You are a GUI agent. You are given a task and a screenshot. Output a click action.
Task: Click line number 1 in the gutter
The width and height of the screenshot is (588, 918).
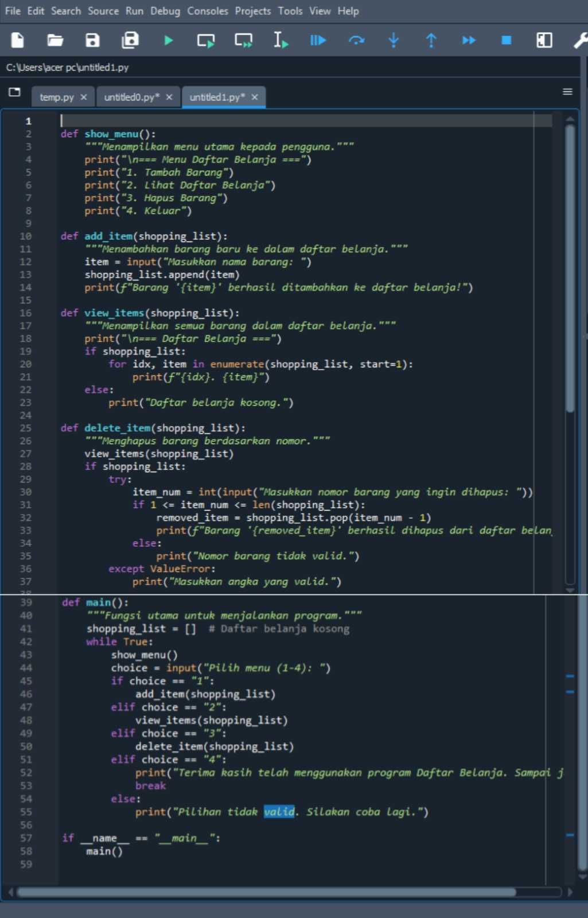tap(28, 121)
